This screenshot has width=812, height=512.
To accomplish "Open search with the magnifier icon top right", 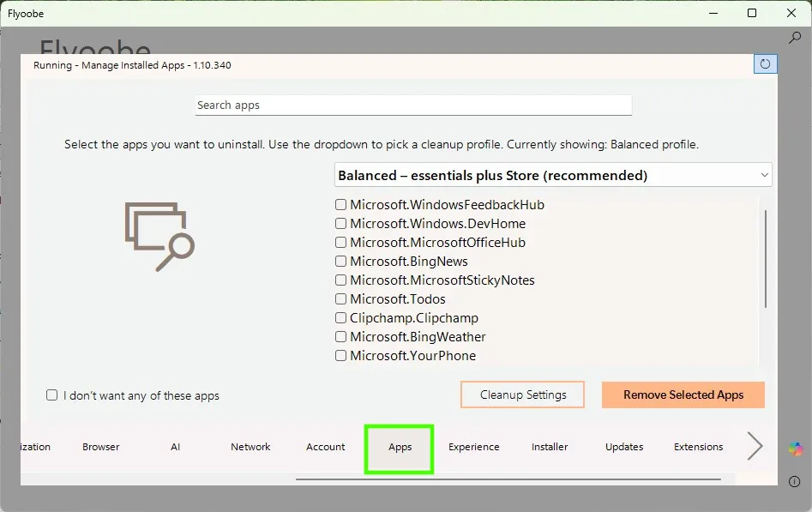I will (796, 38).
